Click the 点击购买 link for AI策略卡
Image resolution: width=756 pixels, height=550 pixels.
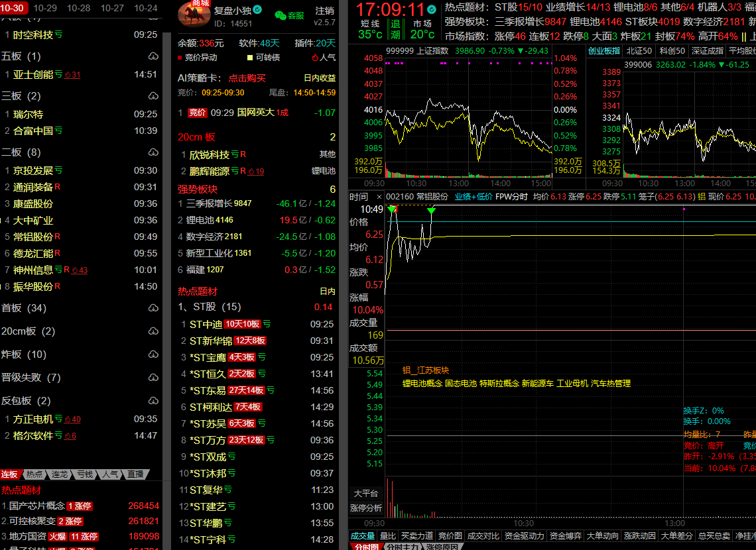[247, 78]
